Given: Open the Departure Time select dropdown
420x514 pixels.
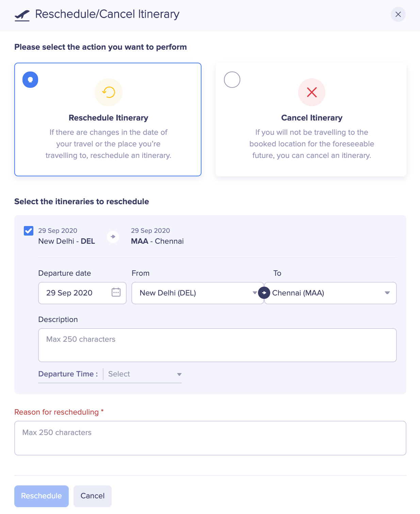Looking at the screenshot, I should pos(143,374).
